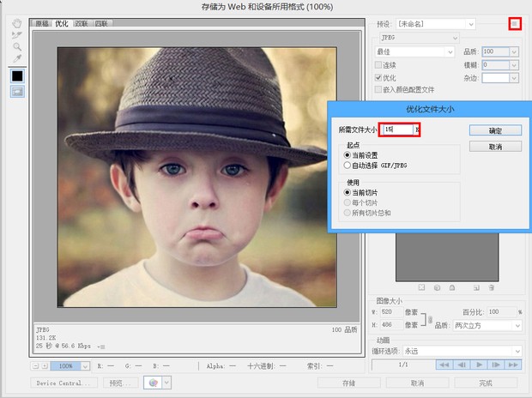This screenshot has height=398, width=532.
Task: Open the 预设 preset dropdown
Action: coord(436,24)
